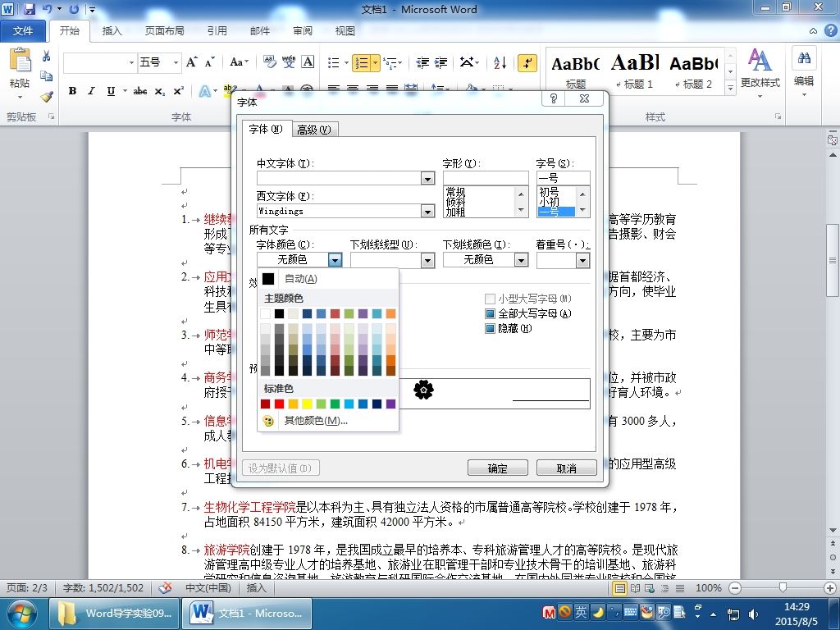Screen dimensions: 840x630
Task: Open the 更改样式 dropdown
Action: [x=760, y=73]
